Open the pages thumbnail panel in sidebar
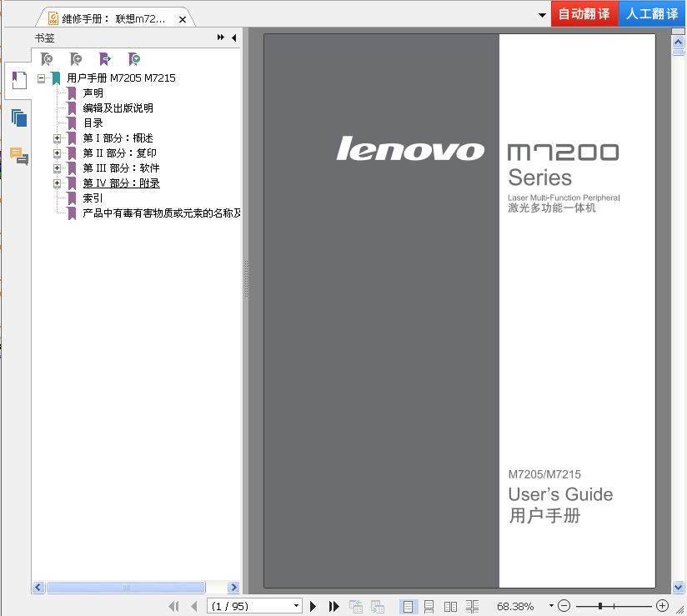Screen dimensions: 687x616 [19, 118]
